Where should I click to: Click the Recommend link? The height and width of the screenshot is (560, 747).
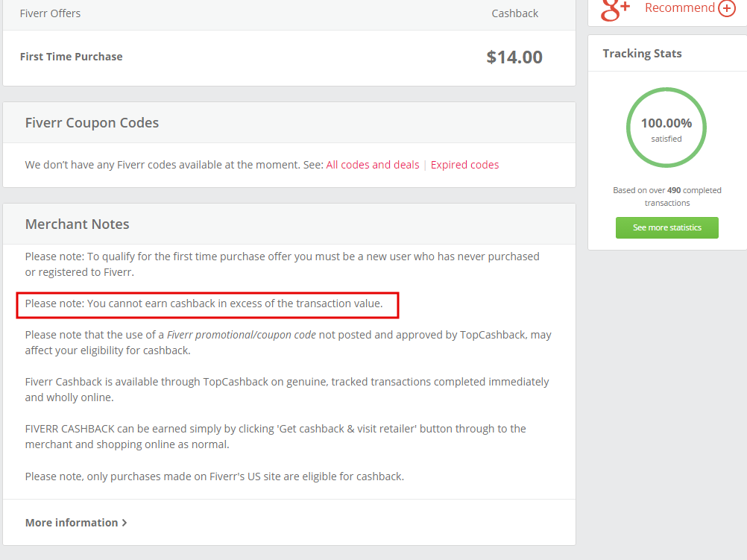679,8
